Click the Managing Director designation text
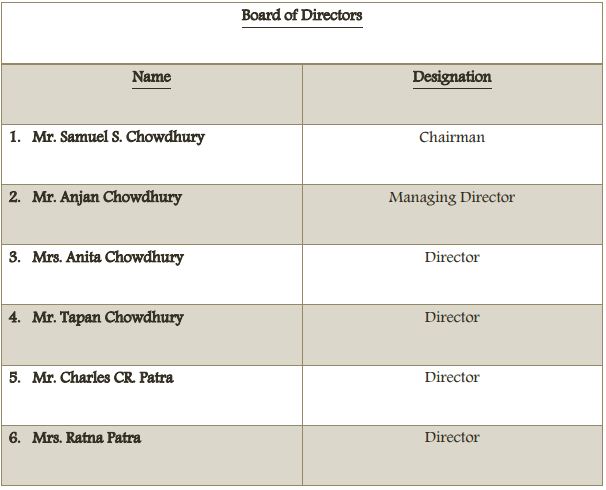Image resolution: width=606 pixels, height=490 pixels. point(452,197)
